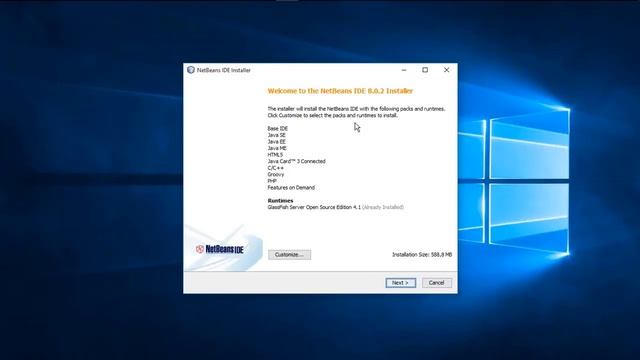
Task: Close the NetBeans IDE Installer window
Action: click(447, 70)
